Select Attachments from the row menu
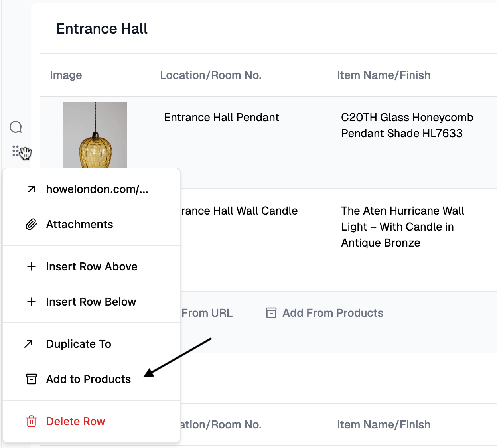The height and width of the screenshot is (448, 497). 79,224
